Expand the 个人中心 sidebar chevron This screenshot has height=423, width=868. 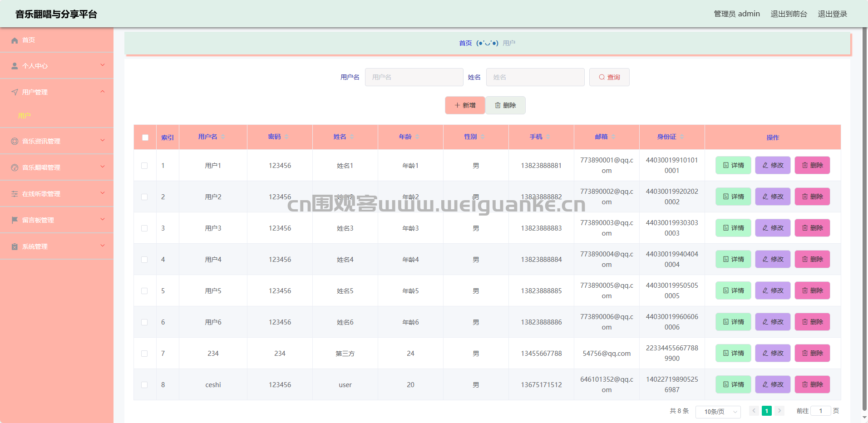(x=103, y=65)
